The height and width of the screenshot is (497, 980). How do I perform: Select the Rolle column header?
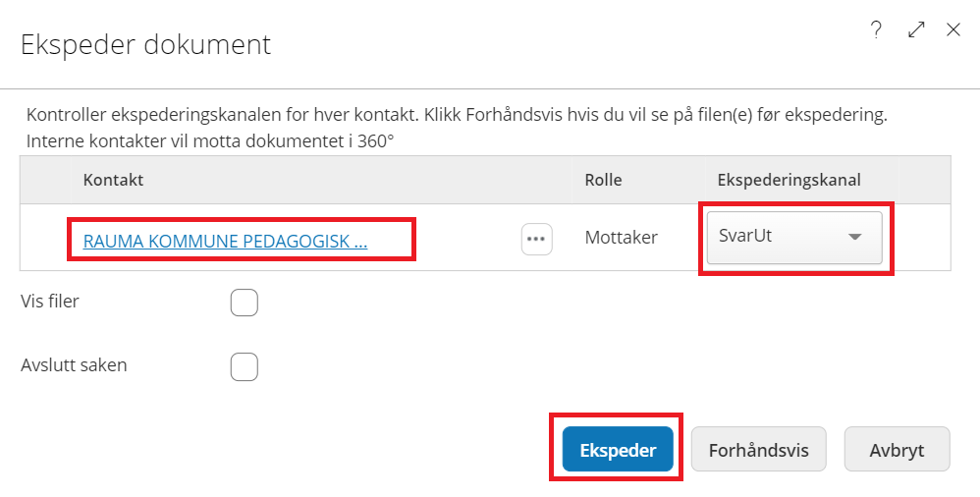[x=603, y=181]
